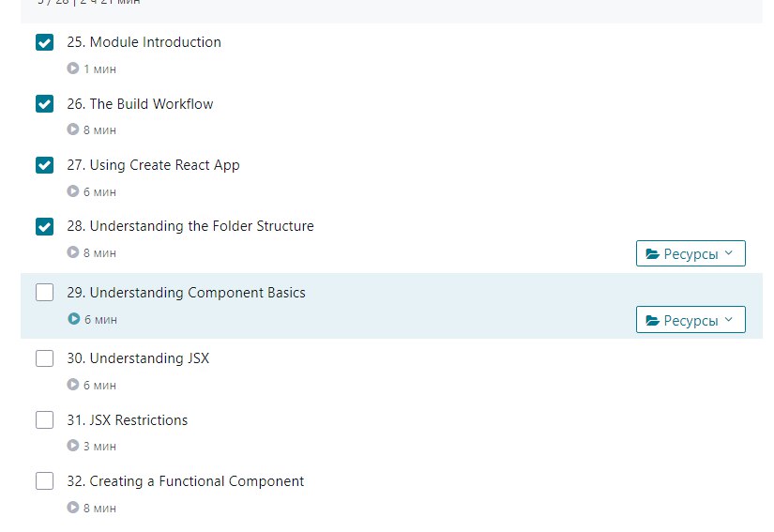Click play icon under Understanding JSX
This screenshot has height=532, width=774.
click(x=73, y=385)
